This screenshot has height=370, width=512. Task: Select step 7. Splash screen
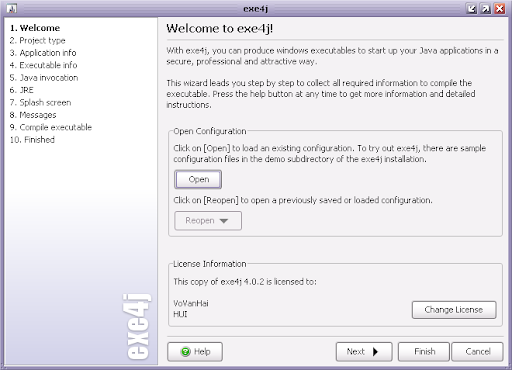tap(40, 103)
